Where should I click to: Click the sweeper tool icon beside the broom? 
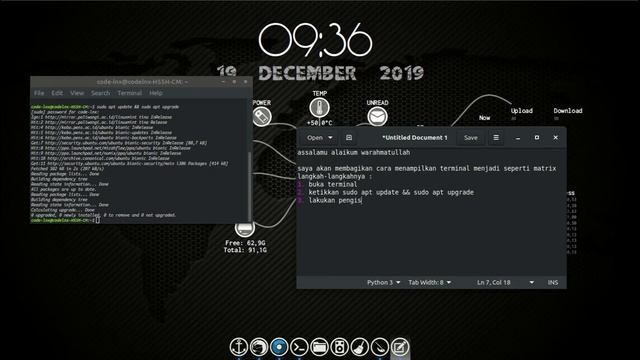point(380,347)
